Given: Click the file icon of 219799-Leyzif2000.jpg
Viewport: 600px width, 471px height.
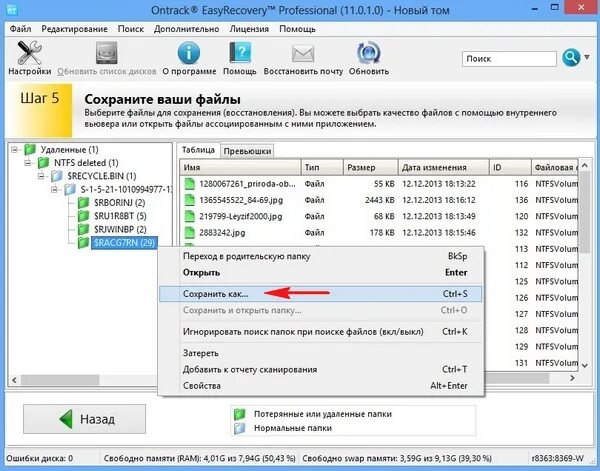Looking at the screenshot, I should coord(190,217).
